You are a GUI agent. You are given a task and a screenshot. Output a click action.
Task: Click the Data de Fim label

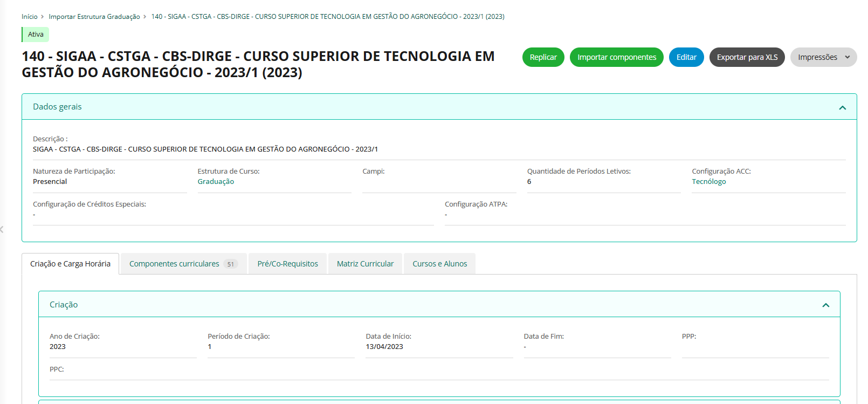point(544,337)
